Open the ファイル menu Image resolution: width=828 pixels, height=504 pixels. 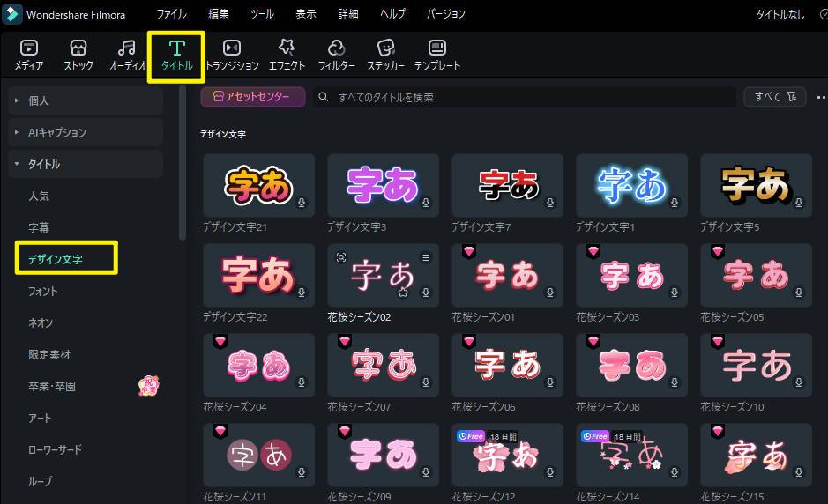(x=172, y=14)
